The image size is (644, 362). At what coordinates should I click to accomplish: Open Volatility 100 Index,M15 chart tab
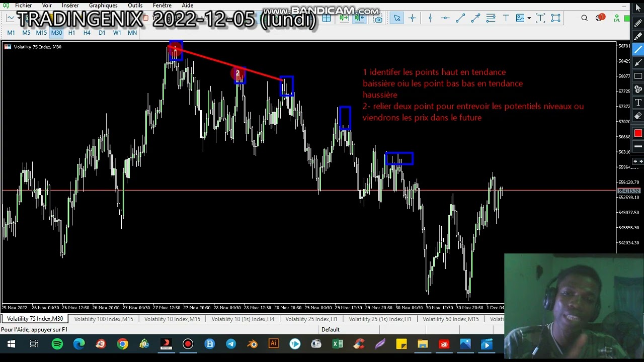[x=104, y=319]
